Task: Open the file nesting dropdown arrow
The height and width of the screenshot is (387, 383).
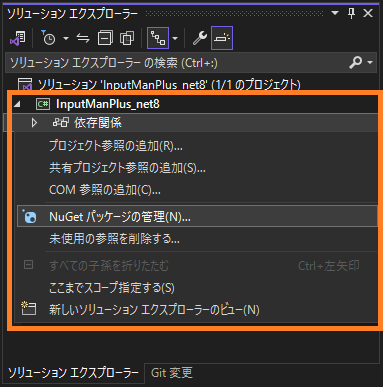Action: click(175, 39)
